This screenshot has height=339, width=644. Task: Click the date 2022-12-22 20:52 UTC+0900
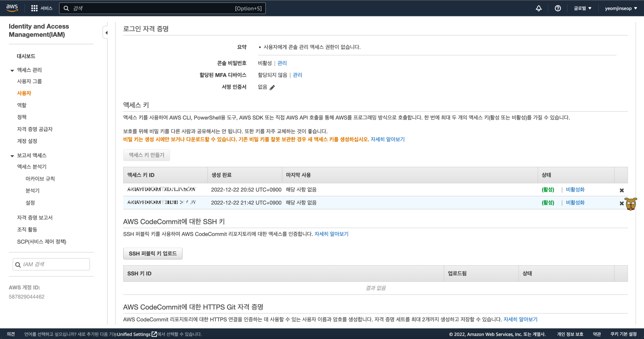pos(246,190)
